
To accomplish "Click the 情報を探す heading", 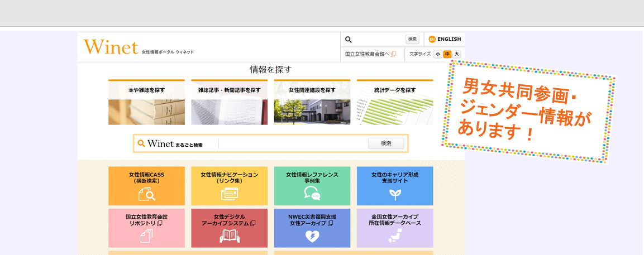I will click(271, 69).
